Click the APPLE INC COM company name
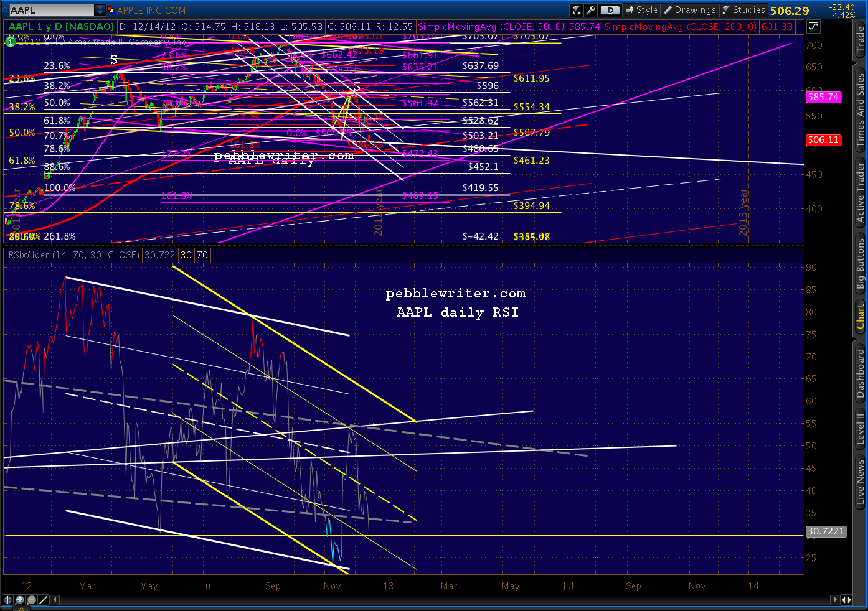 tap(151, 10)
